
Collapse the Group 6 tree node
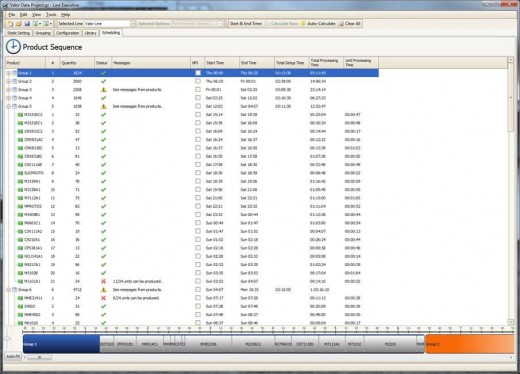[8, 290]
